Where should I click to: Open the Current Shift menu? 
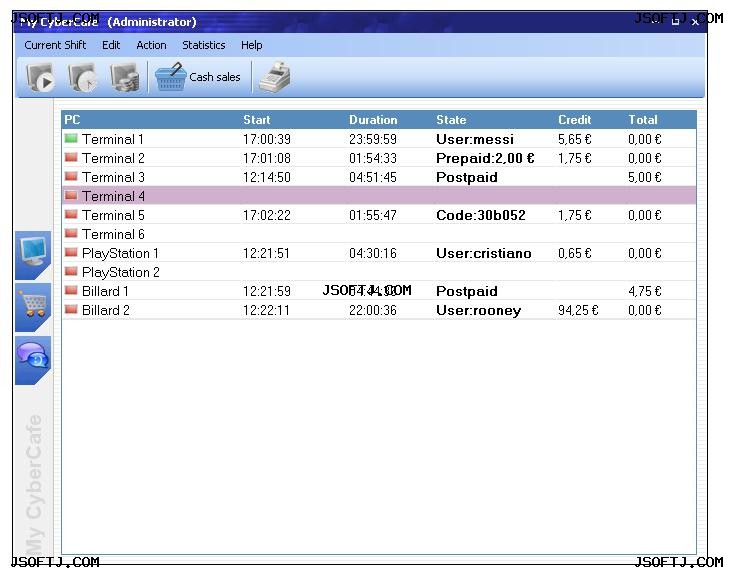pyautogui.click(x=55, y=45)
